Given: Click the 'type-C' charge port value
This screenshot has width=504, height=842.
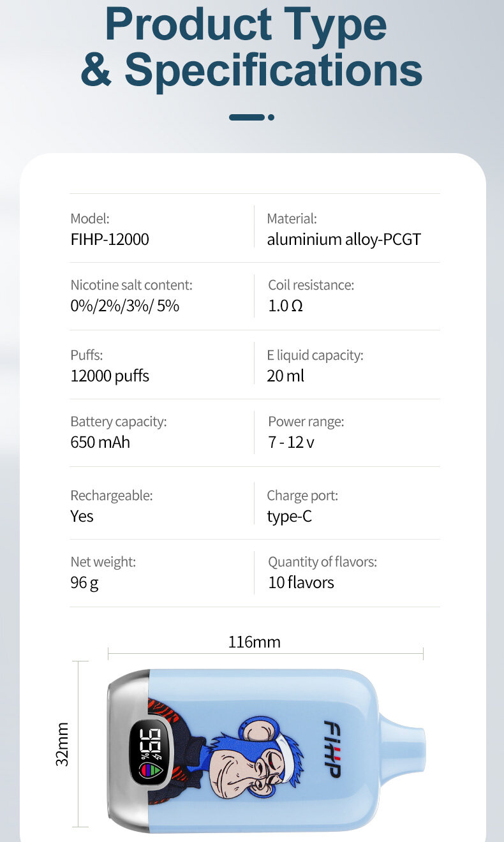Looking at the screenshot, I should 290,515.
